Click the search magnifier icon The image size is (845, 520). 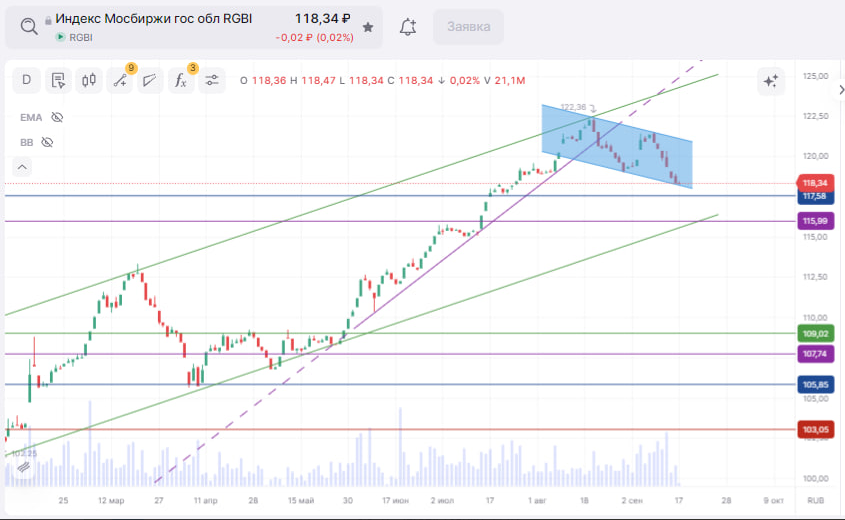click(30, 27)
